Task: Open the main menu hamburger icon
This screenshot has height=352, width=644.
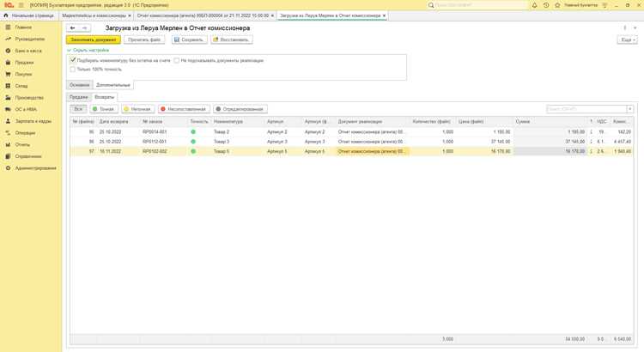Action: (x=21, y=5)
